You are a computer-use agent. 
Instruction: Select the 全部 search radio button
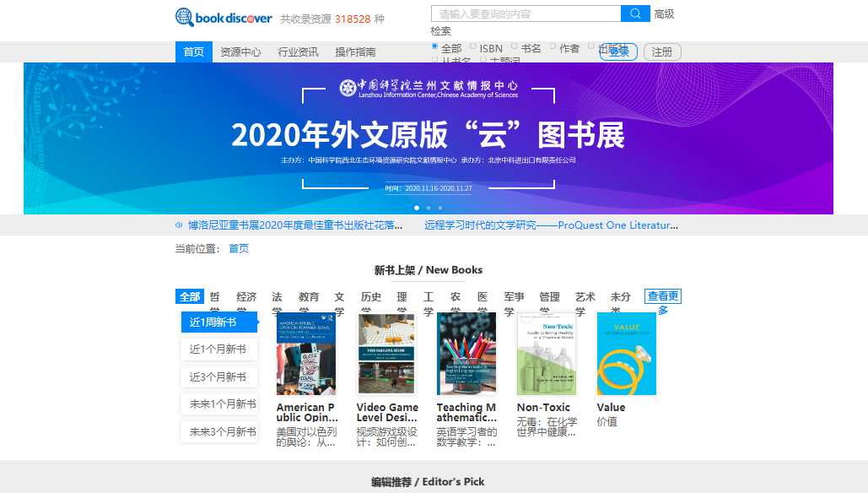[x=435, y=46]
